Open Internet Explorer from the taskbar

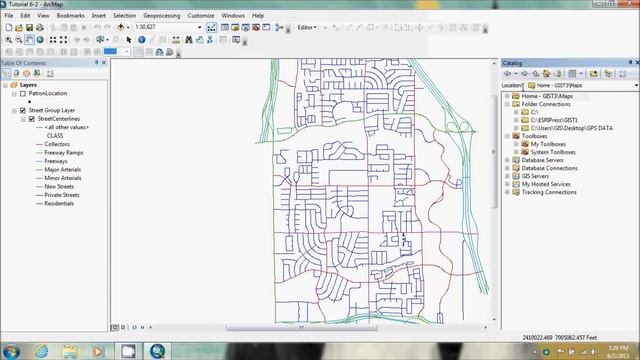pyautogui.click(x=41, y=351)
